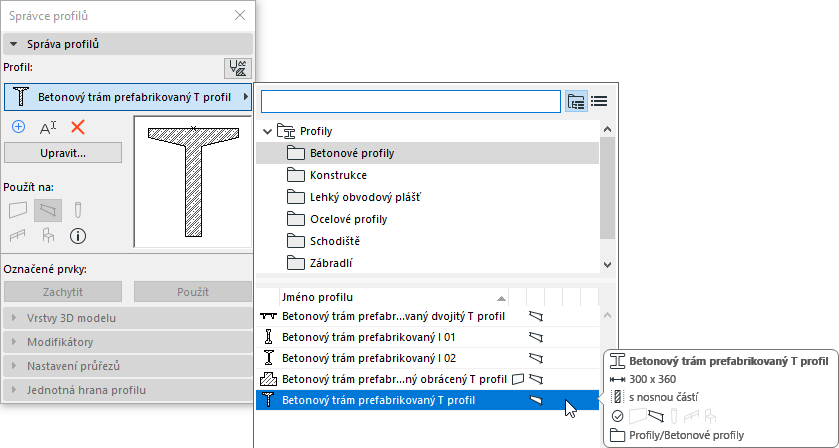Click the profile search input field
Viewport: 839px width, 448px height.
(x=411, y=101)
